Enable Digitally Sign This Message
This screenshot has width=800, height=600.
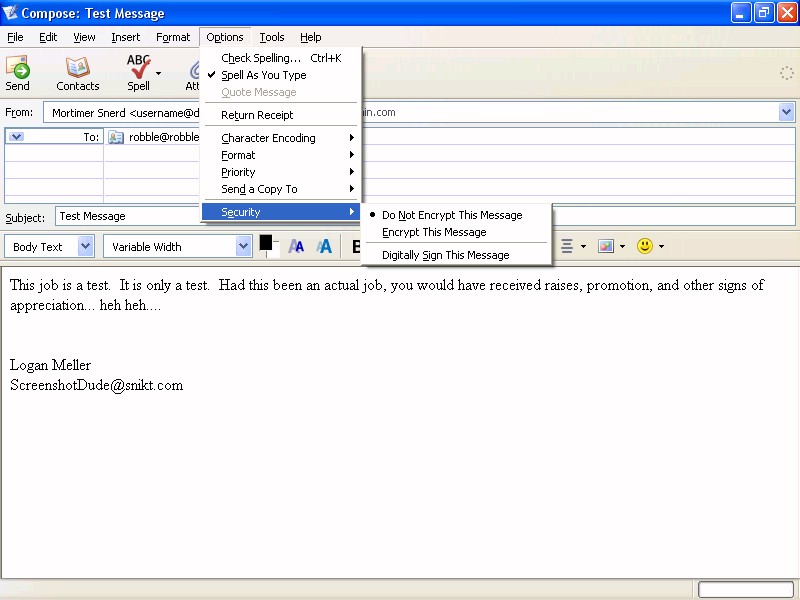[456, 255]
